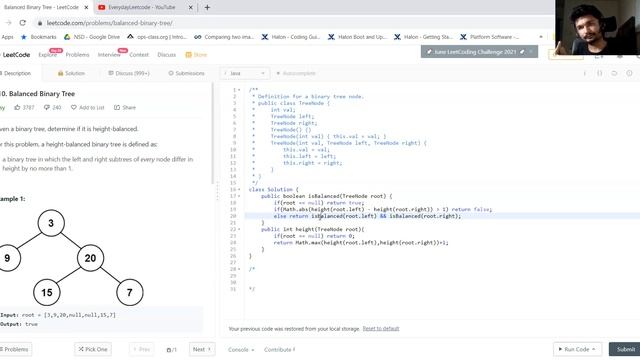Toggle the Autocomplete option
The width and height of the screenshot is (640, 360).
pos(296,73)
